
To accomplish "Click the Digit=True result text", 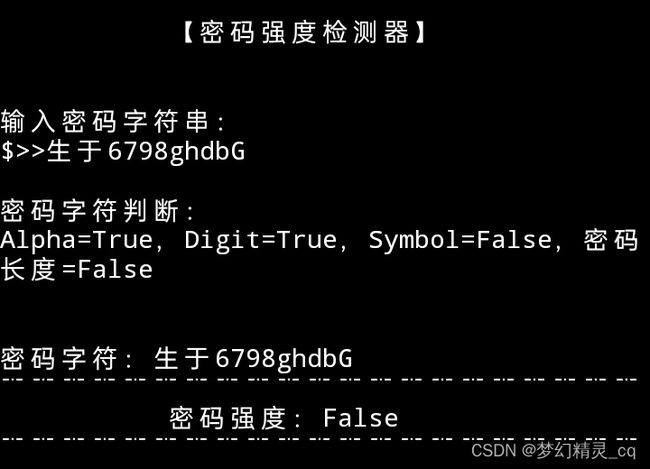I will point(261,240).
